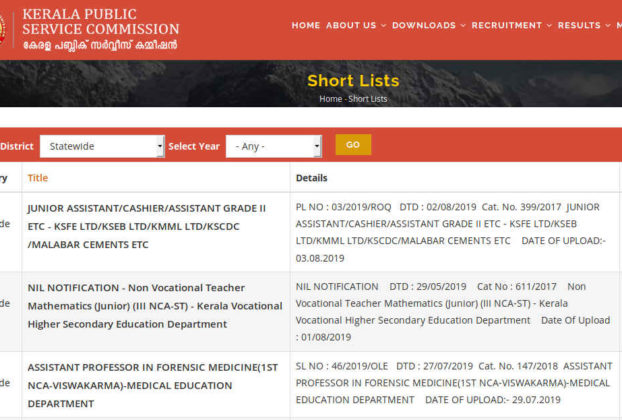The image size is (622, 420).
Task: Expand the ABOUT US chevron arrow
Action: [383, 26]
